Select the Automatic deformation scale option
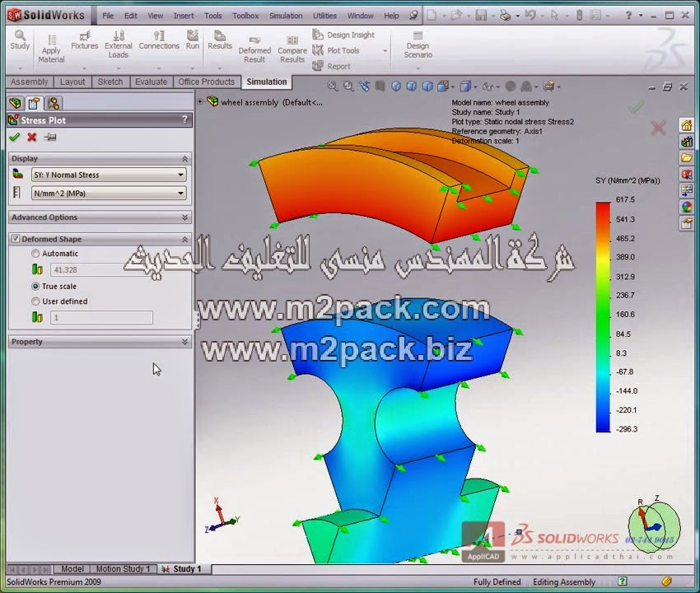This screenshot has height=593, width=700. pyautogui.click(x=35, y=254)
